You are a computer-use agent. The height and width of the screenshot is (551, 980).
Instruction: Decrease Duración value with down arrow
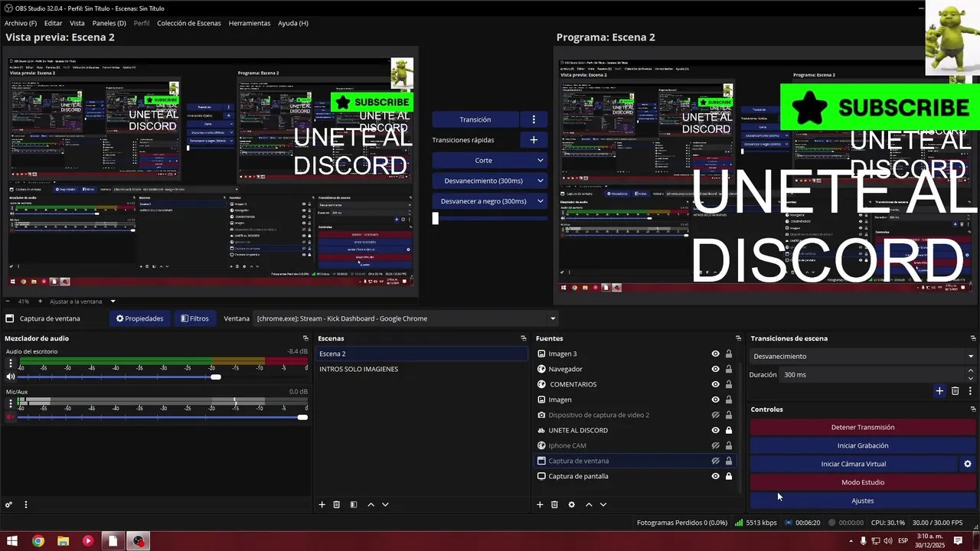[971, 378]
